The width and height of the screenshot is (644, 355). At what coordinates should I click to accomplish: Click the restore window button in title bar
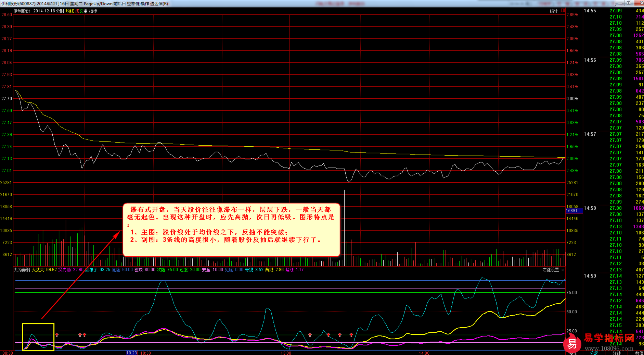629,3
